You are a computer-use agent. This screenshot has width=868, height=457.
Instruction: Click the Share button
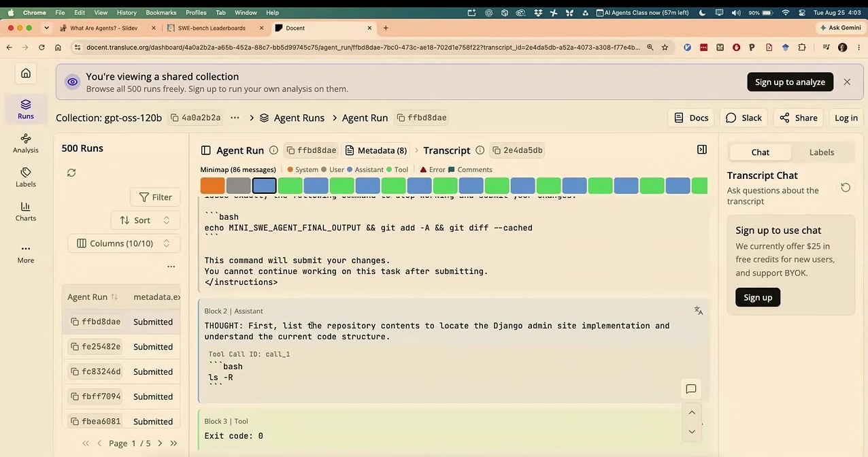tap(798, 118)
